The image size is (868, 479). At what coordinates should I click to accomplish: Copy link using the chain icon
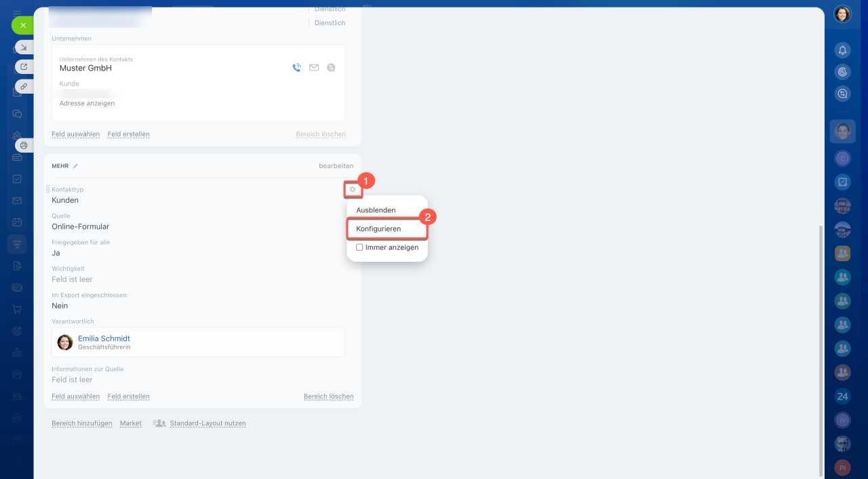point(24,86)
